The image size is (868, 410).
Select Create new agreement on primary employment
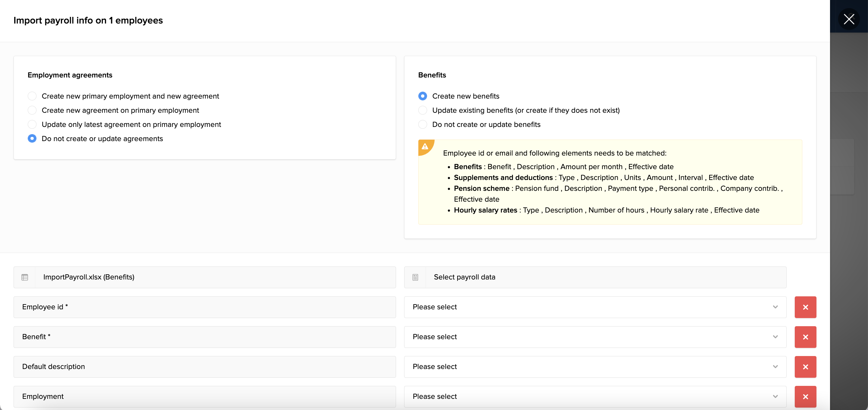point(32,110)
